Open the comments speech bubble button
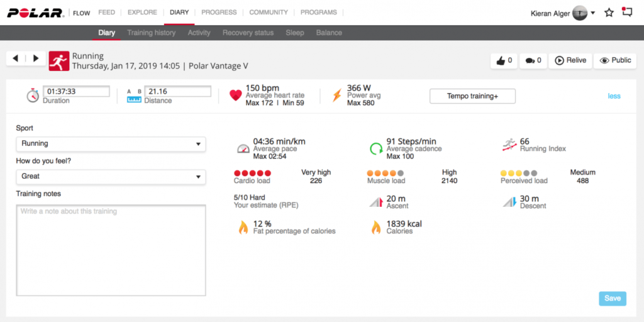 [x=533, y=60]
